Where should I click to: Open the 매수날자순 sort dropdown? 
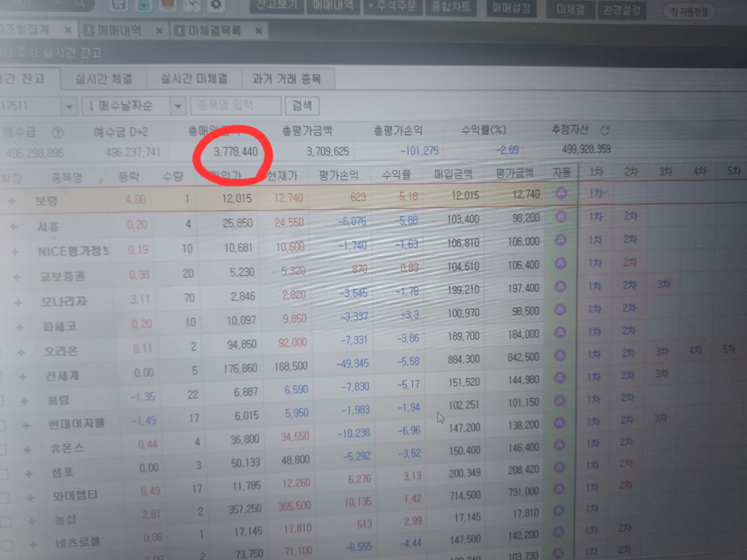pos(178,106)
